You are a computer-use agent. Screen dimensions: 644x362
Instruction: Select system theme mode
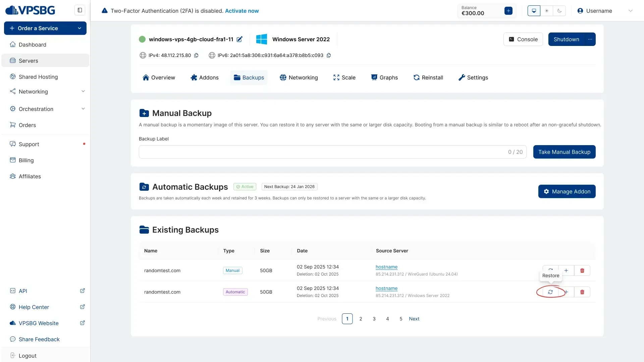[x=534, y=11]
